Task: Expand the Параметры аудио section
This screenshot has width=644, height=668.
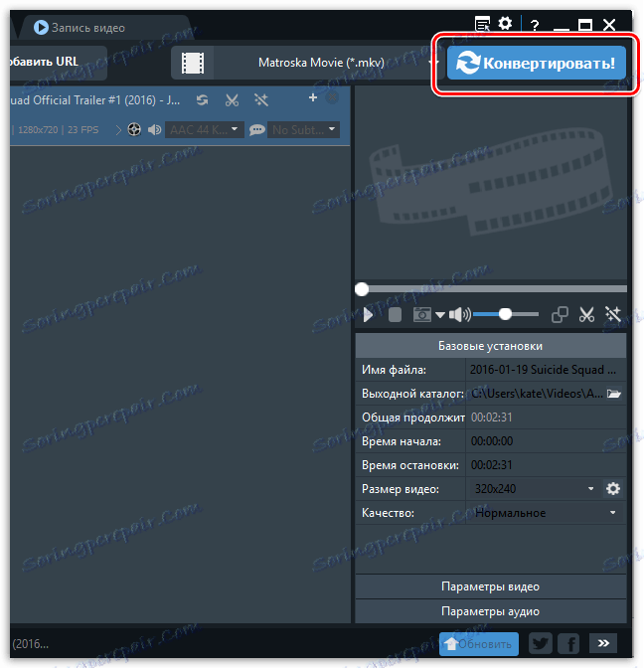Action: tap(491, 611)
